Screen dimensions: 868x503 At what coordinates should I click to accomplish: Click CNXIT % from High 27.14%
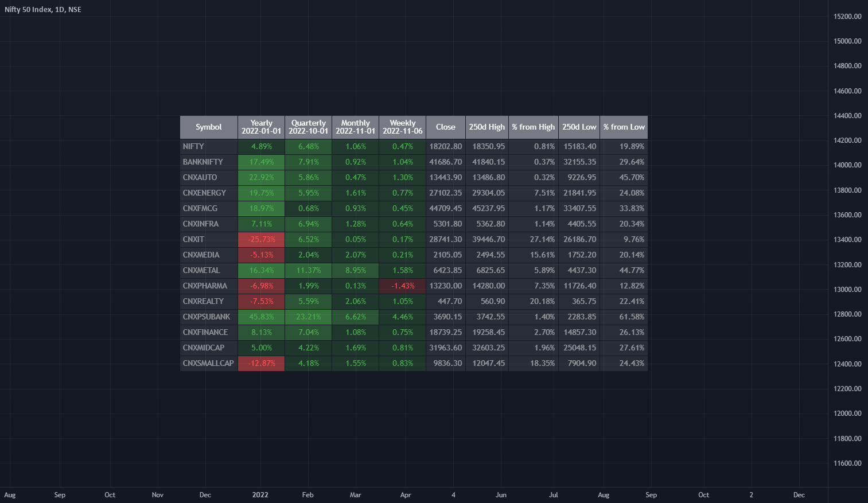point(534,240)
